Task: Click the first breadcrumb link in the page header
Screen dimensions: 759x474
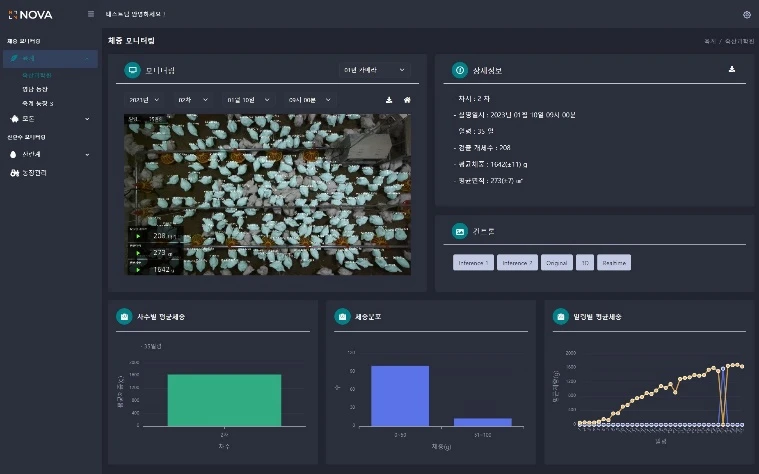Action: tap(709, 42)
